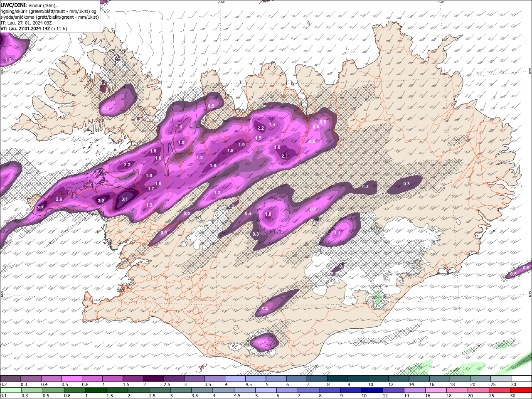532x399 pixels.
Task: Select dark teal upper legend swatch labeled 8
Action: coord(337,379)
